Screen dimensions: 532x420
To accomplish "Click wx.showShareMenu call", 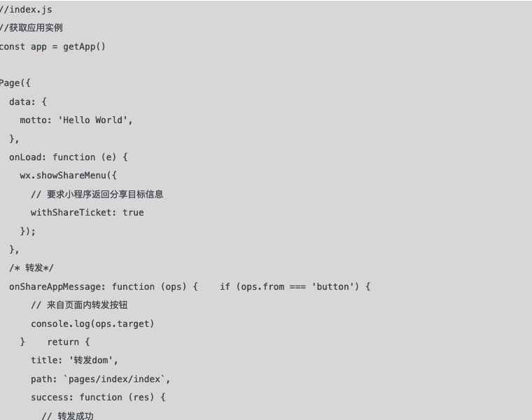I will tap(68, 176).
